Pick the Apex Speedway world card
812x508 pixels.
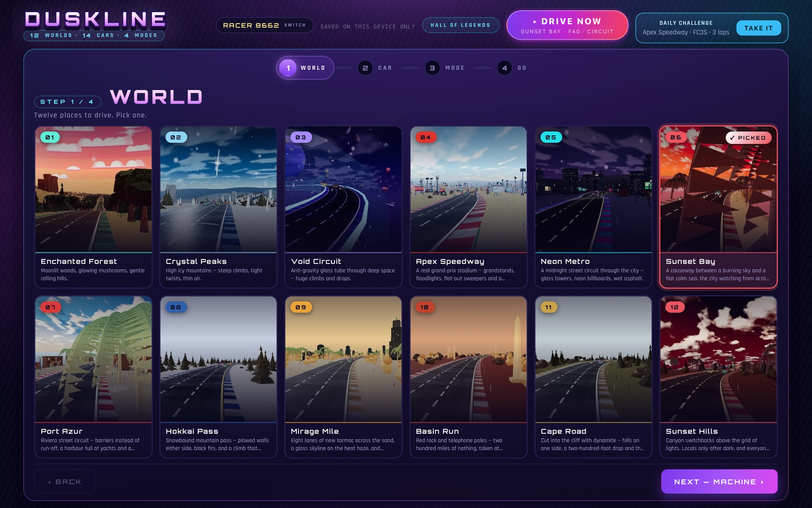pyautogui.click(x=468, y=207)
